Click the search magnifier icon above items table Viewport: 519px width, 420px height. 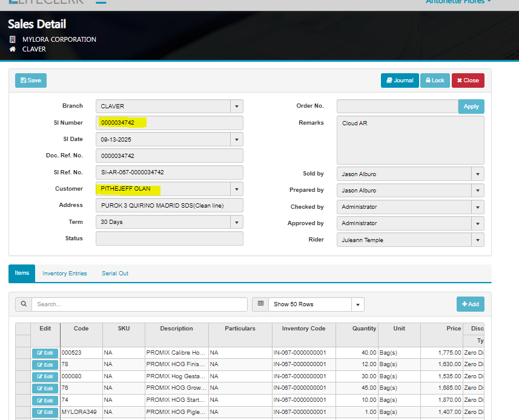click(24, 304)
